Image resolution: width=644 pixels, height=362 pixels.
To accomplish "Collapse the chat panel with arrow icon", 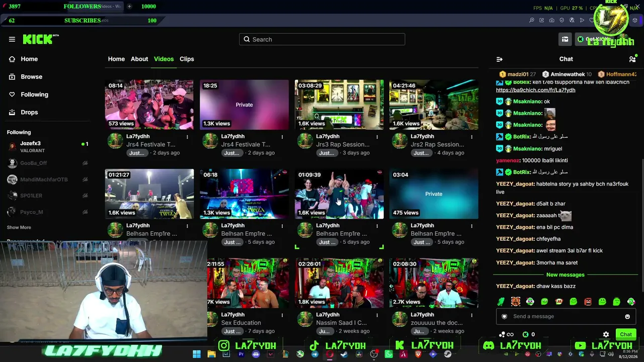I will point(500,59).
